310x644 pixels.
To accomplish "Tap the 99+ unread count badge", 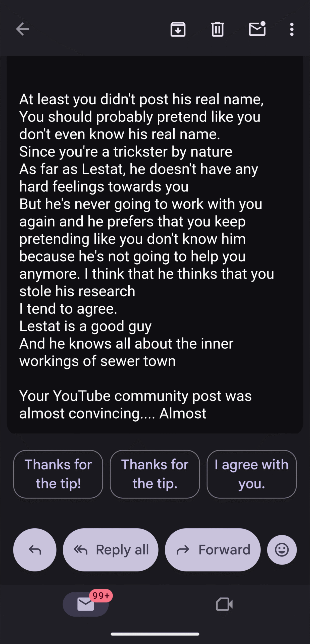I will [101, 595].
